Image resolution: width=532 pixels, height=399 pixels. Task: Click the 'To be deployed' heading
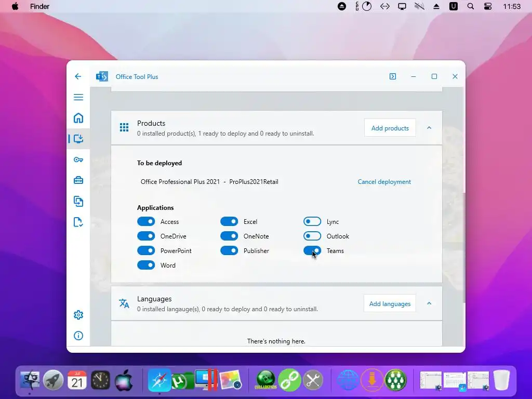pos(159,163)
